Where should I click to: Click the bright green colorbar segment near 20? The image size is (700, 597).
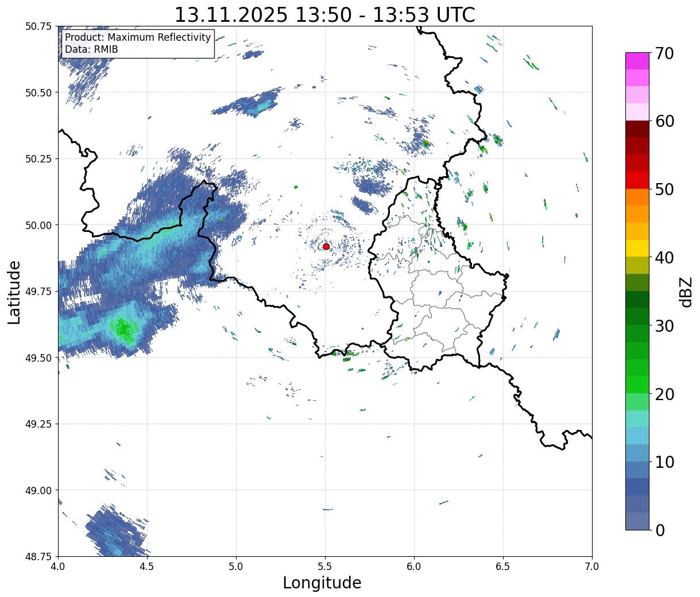point(637,384)
